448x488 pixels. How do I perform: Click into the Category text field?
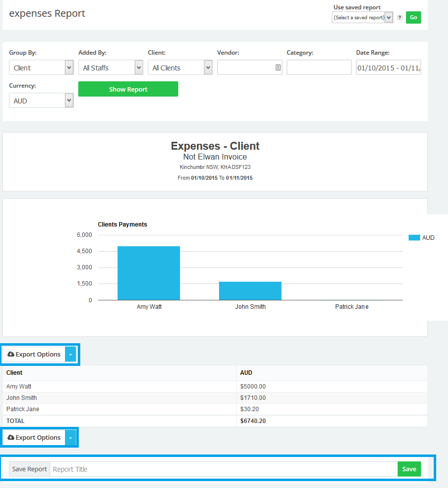[319, 67]
